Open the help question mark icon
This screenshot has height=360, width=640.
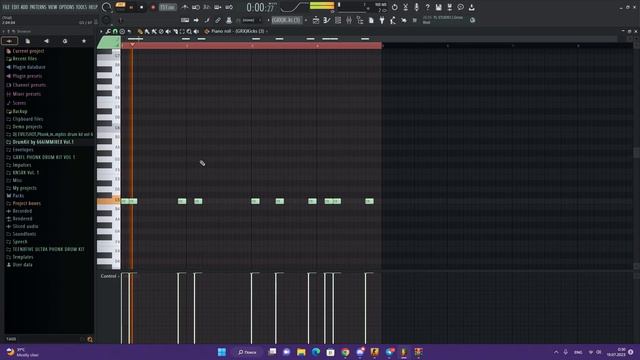pyautogui.click(x=427, y=7)
